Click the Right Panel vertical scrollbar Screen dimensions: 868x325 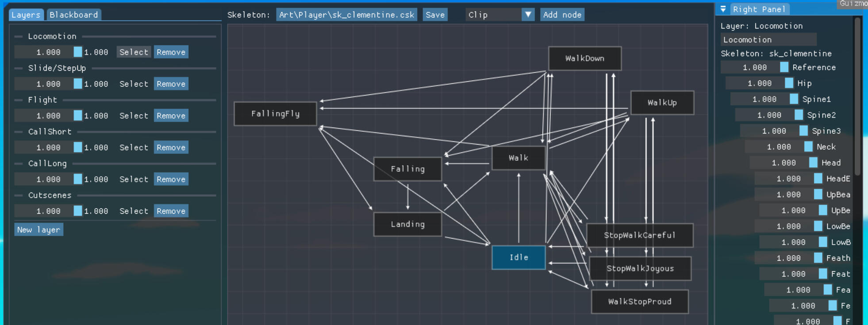pos(857,97)
